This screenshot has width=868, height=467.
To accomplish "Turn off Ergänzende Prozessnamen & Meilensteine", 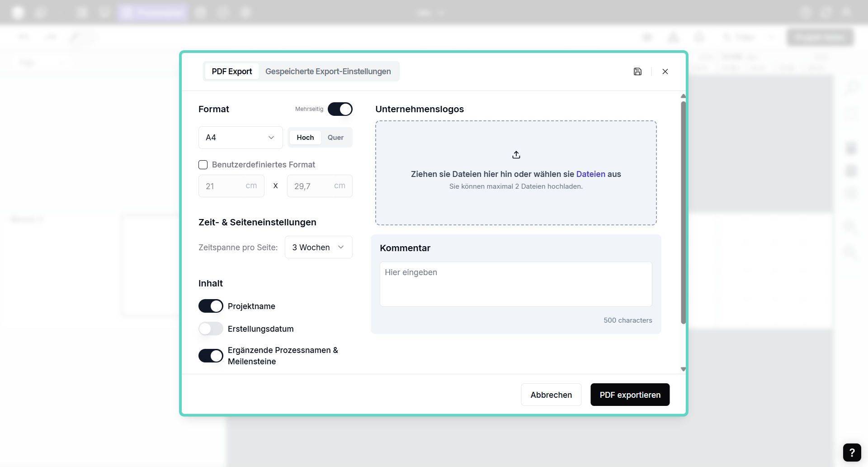I will click(211, 356).
